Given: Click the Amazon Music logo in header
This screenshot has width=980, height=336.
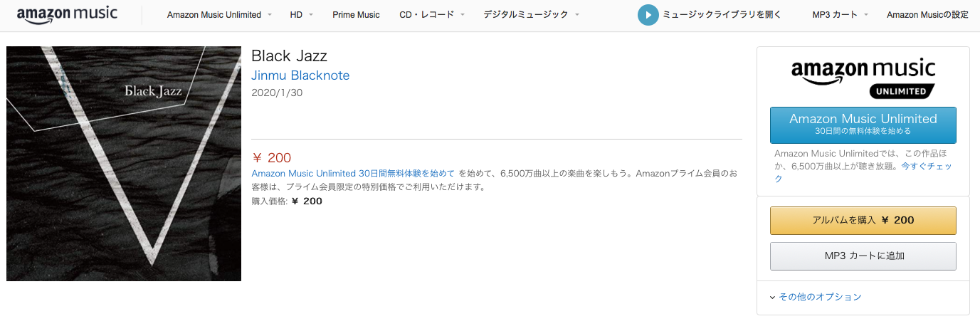Looking at the screenshot, I should point(67,15).
